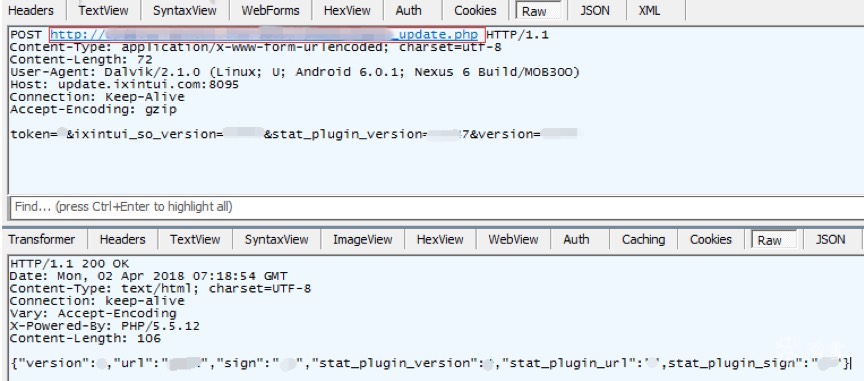The image size is (864, 381).
Task: Open the response Auth tab
Action: [576, 240]
